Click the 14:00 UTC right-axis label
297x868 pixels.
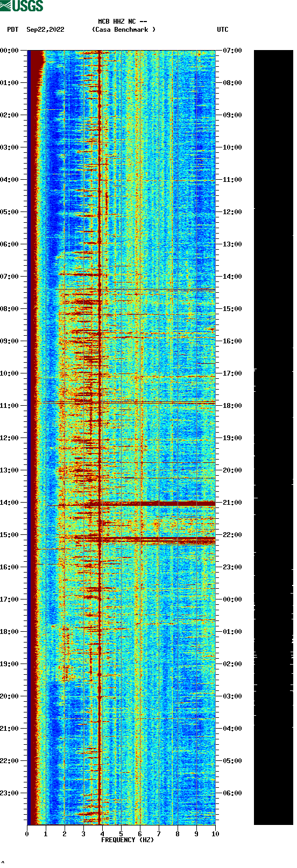pyautogui.click(x=232, y=277)
